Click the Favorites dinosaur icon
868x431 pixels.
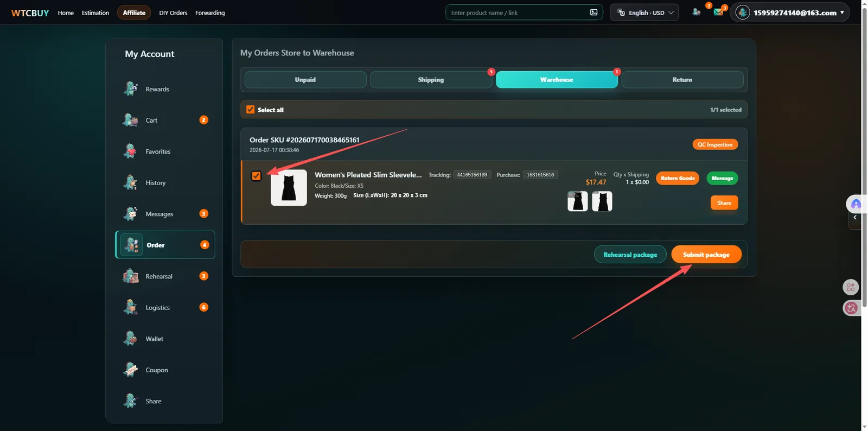pyautogui.click(x=130, y=151)
